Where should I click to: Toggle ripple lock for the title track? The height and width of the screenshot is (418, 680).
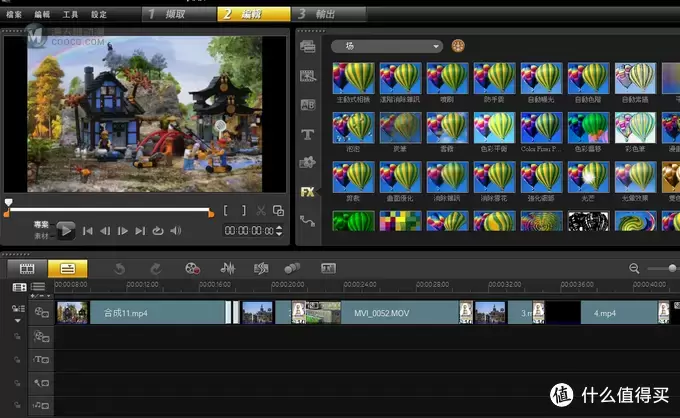(x=17, y=360)
